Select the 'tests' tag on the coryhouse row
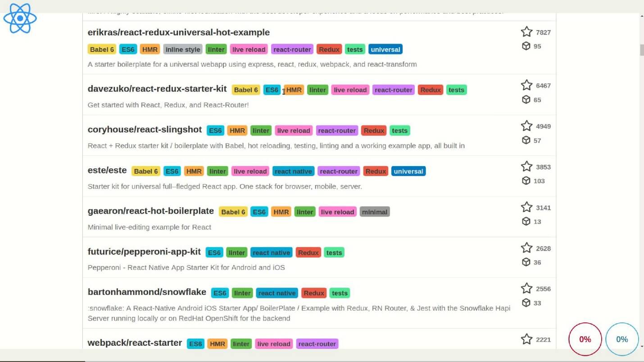 pyautogui.click(x=400, y=131)
